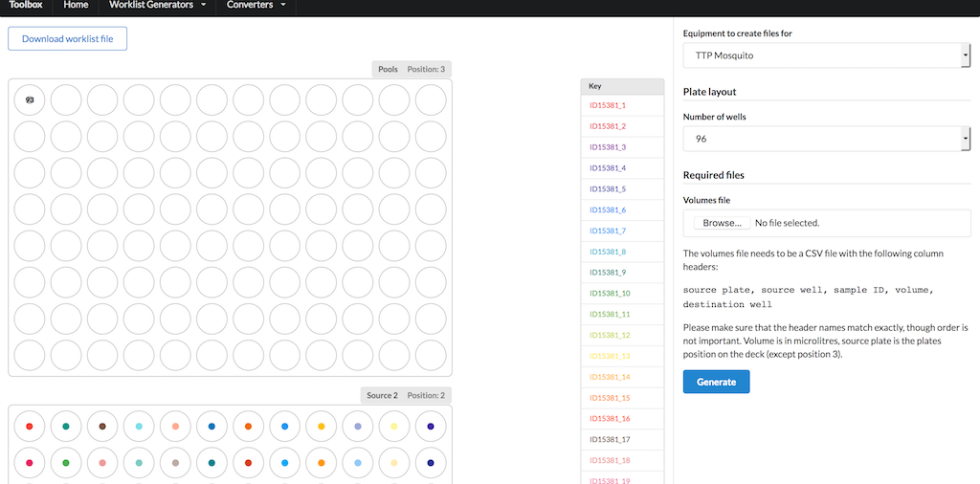Click the magenta dot well in second row
This screenshot has width=980, height=484.
30,463
